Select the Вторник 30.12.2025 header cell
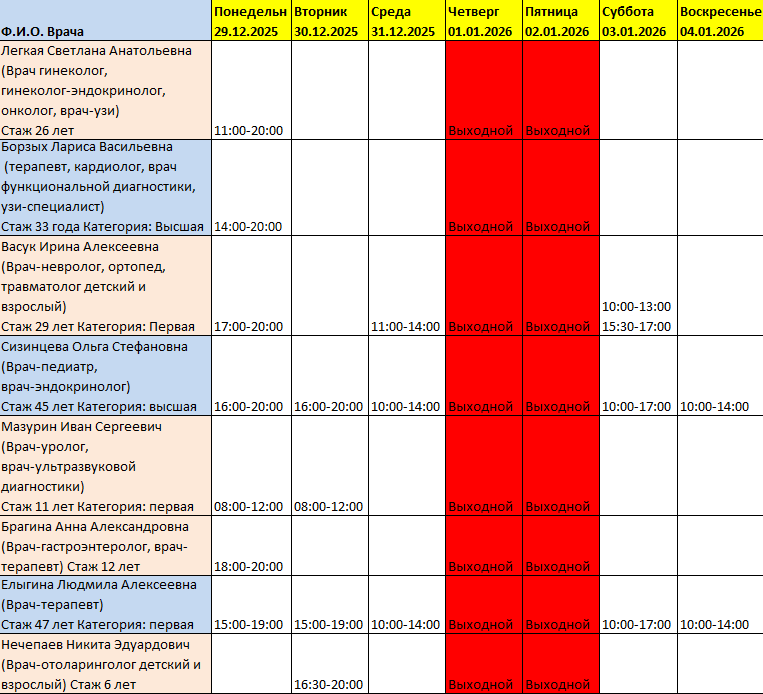 (x=329, y=21)
